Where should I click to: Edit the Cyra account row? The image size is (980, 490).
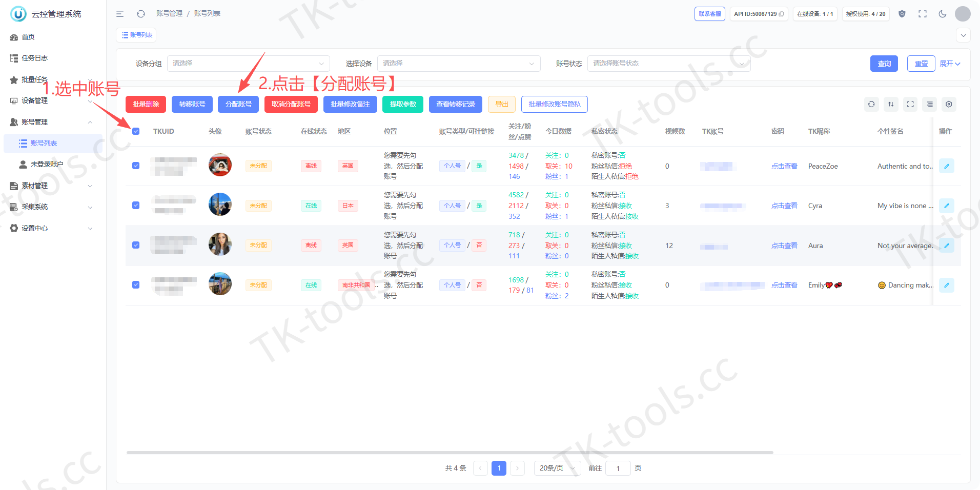pyautogui.click(x=947, y=206)
